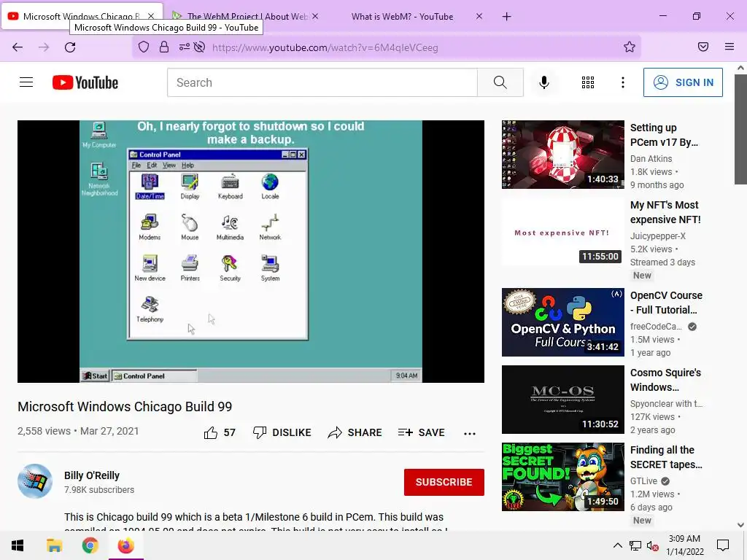
Task: Click the autoplay blocked icon in address bar
Action: pos(200,47)
